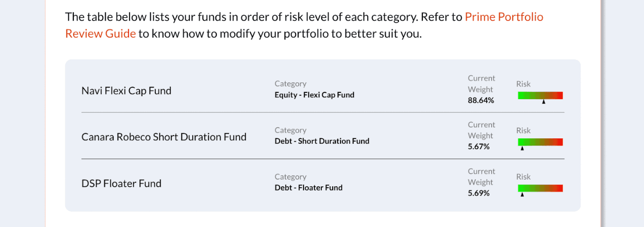Select the 5.69% current weight value
The width and height of the screenshot is (644, 227).
[x=479, y=193]
